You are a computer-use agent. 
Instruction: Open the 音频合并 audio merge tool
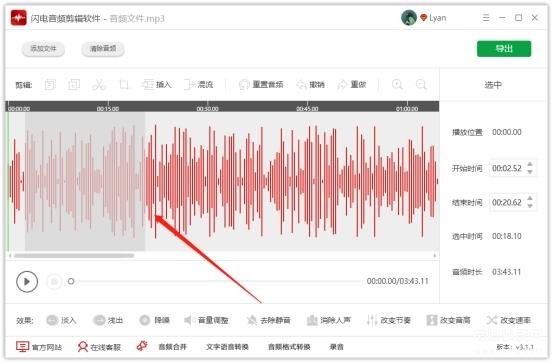pyautogui.click(x=172, y=347)
